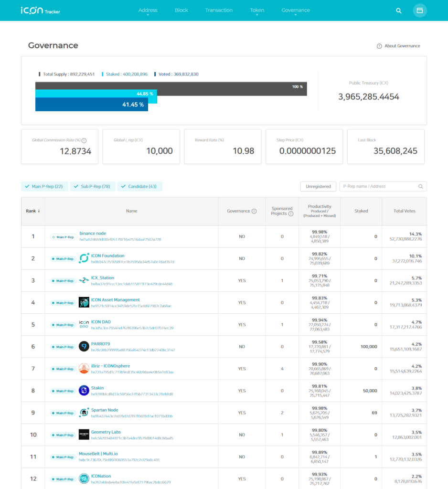The width and height of the screenshot is (448, 489).
Task: Open the Transaction menu item
Action: 219,11
